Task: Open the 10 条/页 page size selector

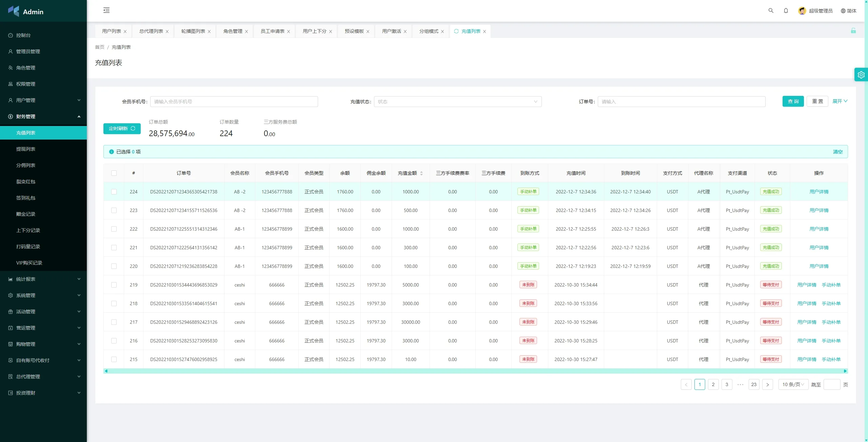Action: click(793, 384)
